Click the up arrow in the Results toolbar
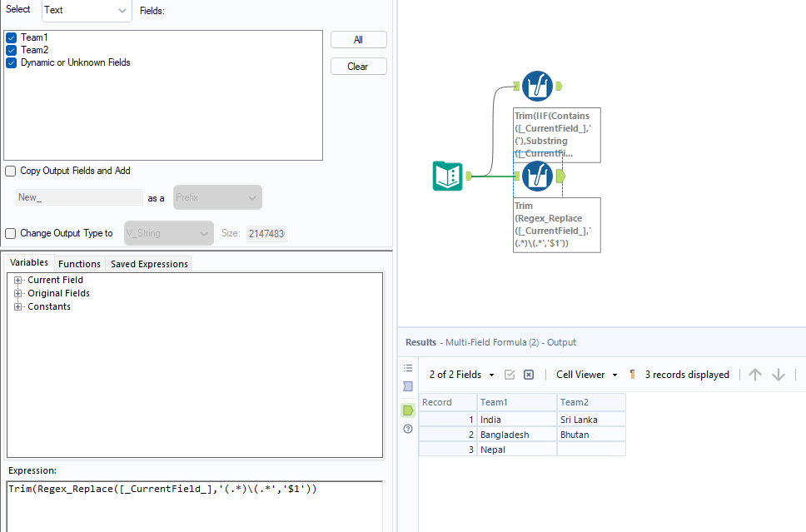Image resolution: width=806 pixels, height=532 pixels. pos(755,374)
